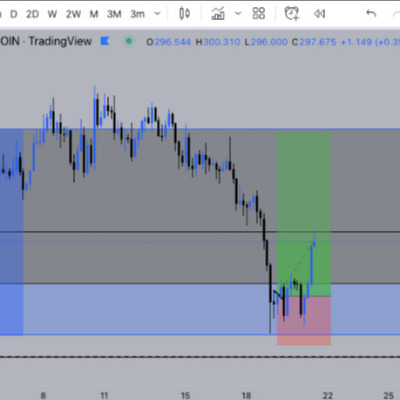Click date label 8 on time axis
The image size is (400, 400).
pos(43,396)
